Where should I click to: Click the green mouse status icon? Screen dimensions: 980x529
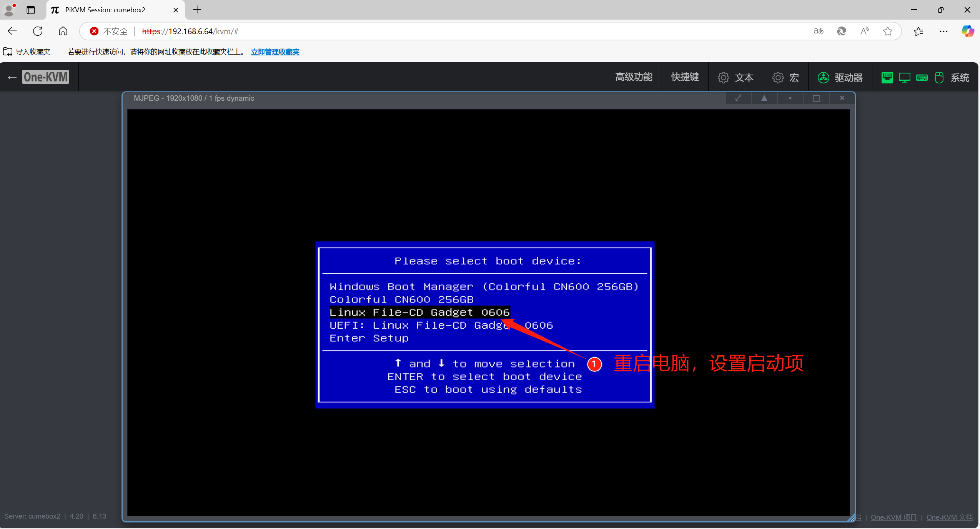[939, 77]
